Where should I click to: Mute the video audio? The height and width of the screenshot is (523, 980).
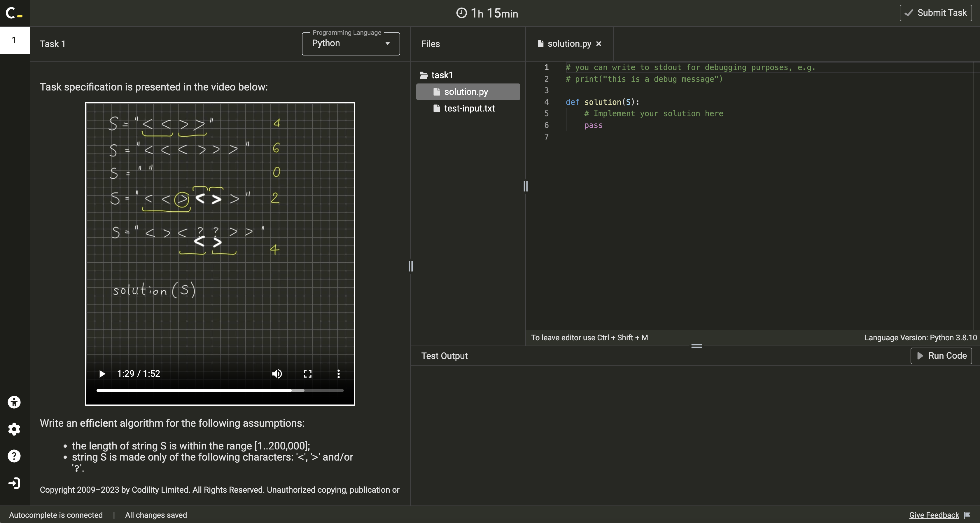click(276, 374)
